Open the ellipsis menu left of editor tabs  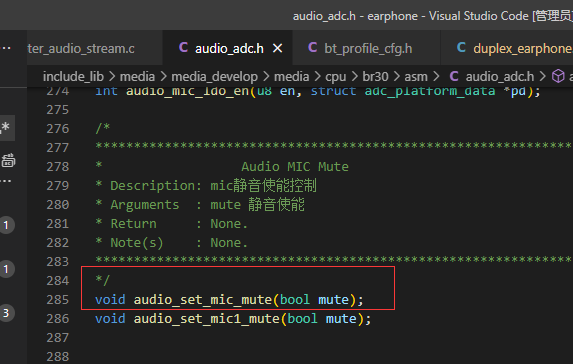click(6, 48)
